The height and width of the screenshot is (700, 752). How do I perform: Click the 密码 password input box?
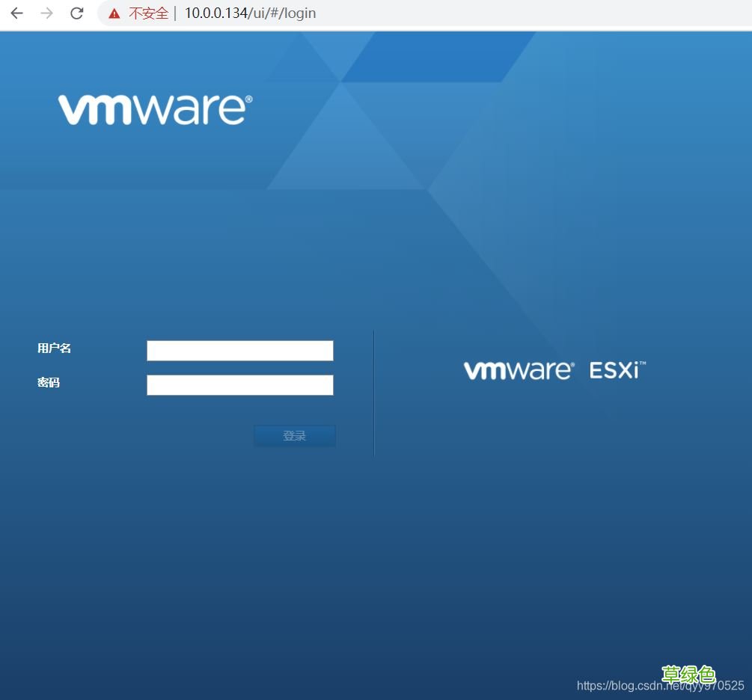(239, 385)
